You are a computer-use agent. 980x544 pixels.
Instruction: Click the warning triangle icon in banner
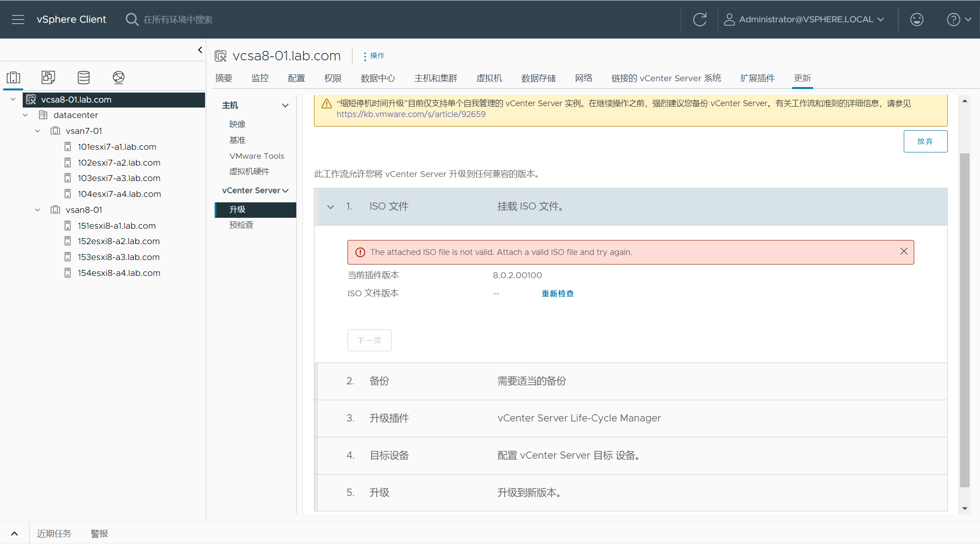[327, 104]
